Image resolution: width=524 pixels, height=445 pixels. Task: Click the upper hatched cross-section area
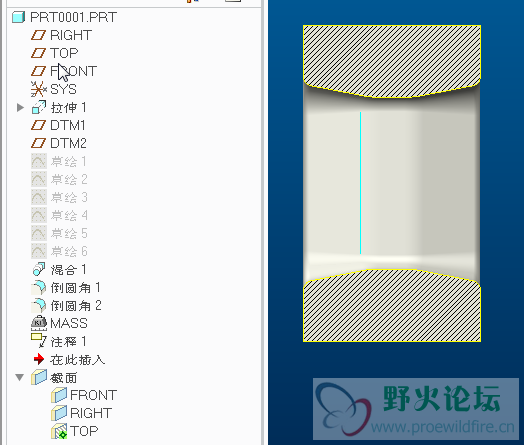[x=392, y=57]
